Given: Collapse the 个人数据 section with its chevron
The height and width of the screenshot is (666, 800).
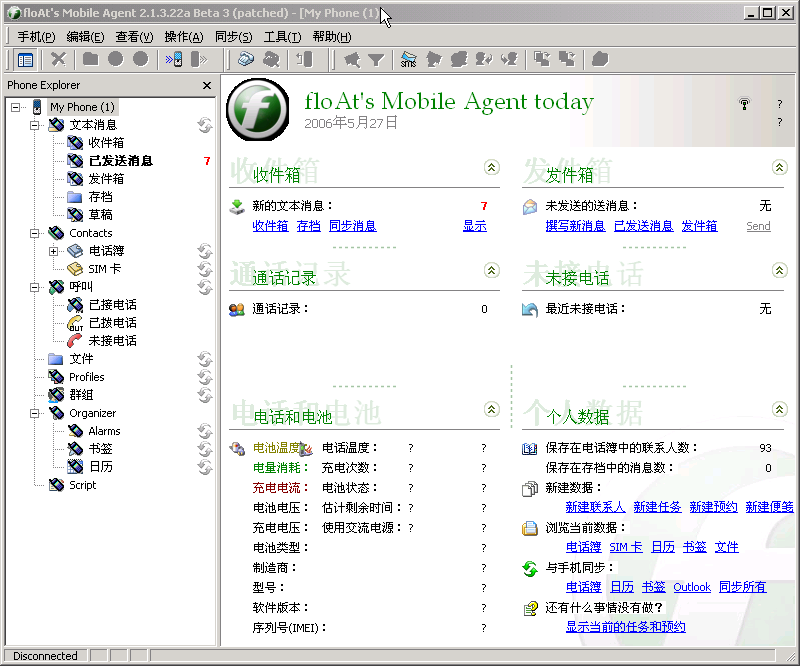Looking at the screenshot, I should [779, 409].
